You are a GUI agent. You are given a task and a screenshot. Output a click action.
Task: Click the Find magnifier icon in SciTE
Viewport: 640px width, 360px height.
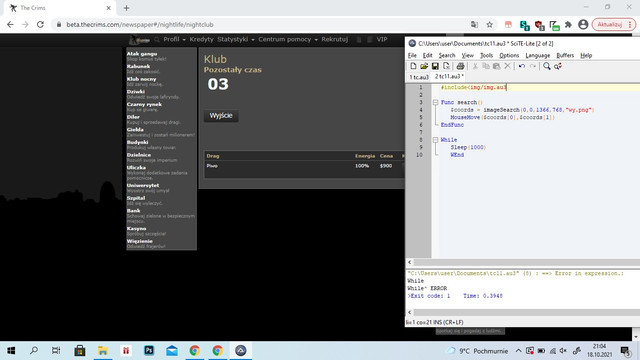pos(547,66)
